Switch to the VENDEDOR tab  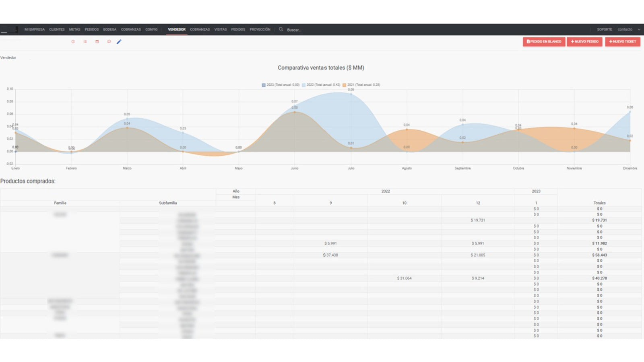point(177,29)
